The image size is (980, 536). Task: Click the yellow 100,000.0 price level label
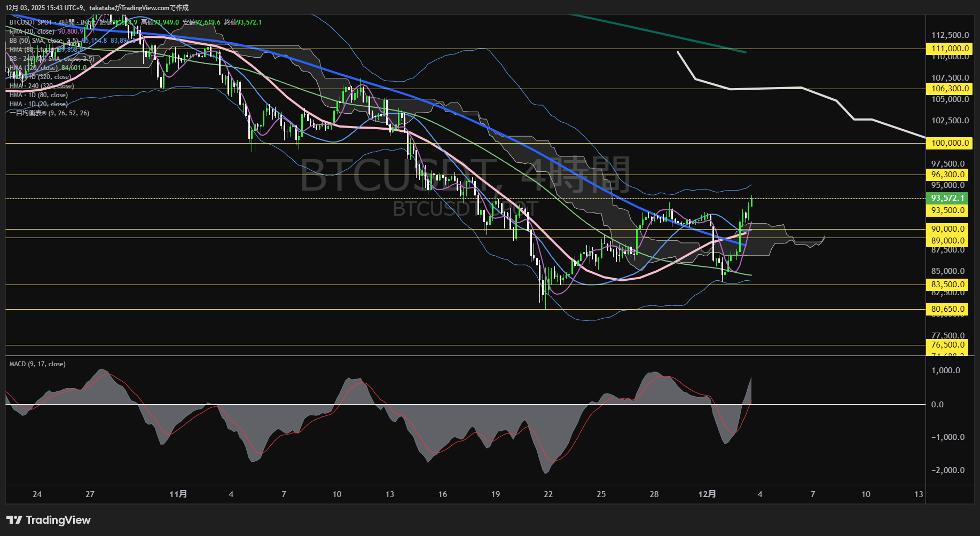pyautogui.click(x=950, y=143)
